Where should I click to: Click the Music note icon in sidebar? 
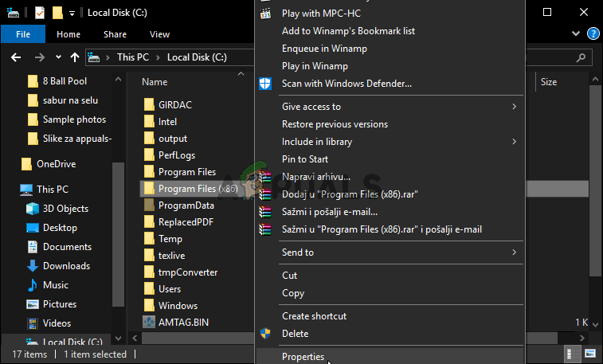pos(33,285)
